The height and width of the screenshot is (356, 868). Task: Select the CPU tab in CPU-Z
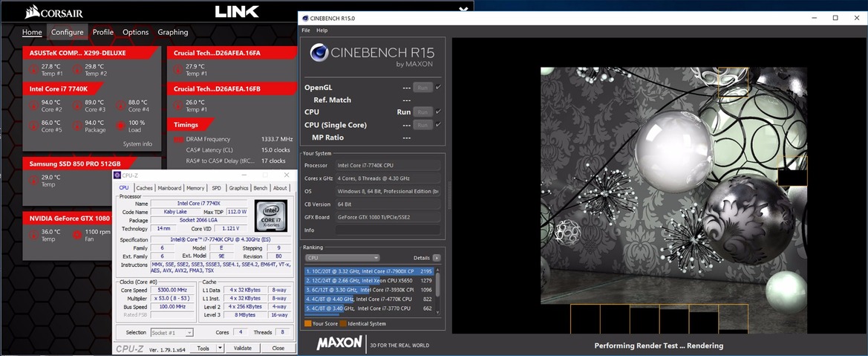click(124, 188)
